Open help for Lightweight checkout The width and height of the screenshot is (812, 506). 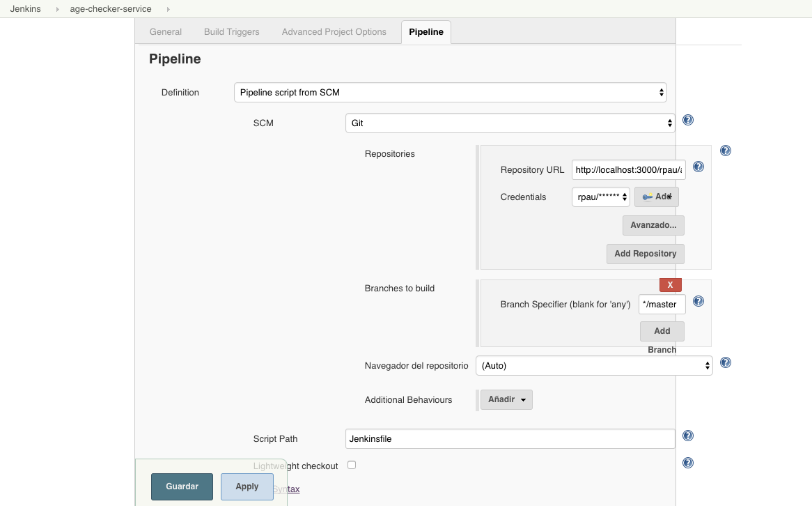click(688, 463)
